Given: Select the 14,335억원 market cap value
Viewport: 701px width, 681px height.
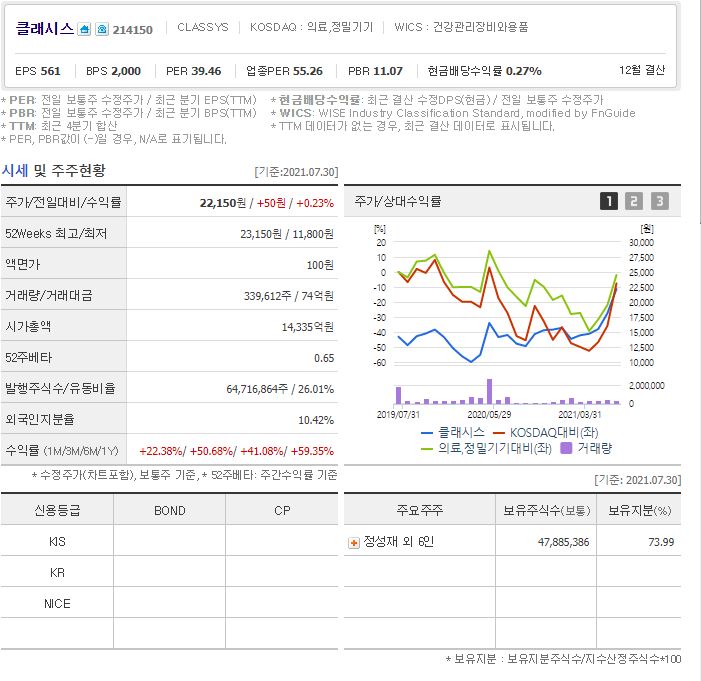Looking at the screenshot, I should [308, 327].
